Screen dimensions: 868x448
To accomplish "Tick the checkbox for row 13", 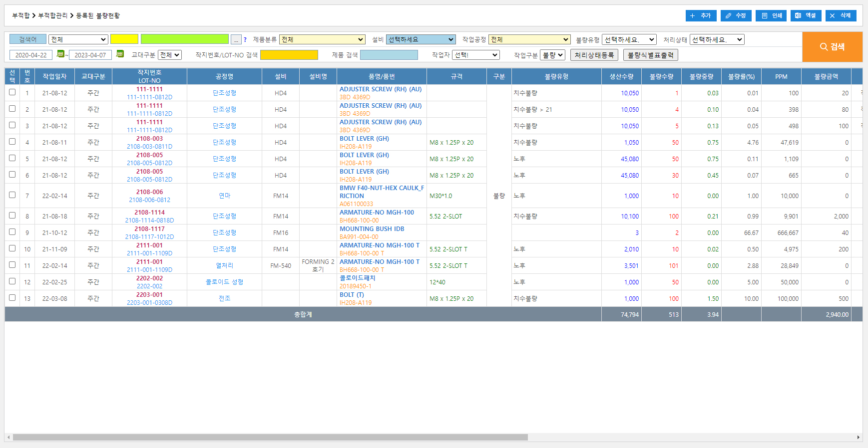I will [12, 298].
